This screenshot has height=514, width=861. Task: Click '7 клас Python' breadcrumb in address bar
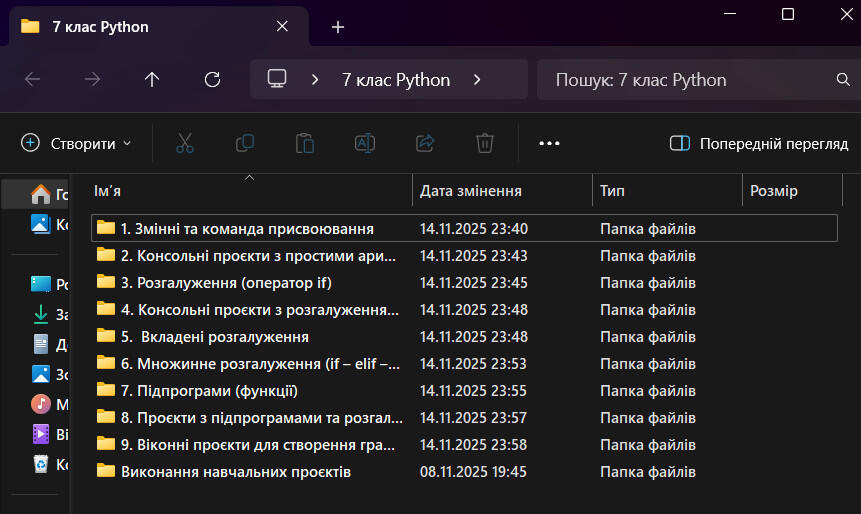point(395,80)
